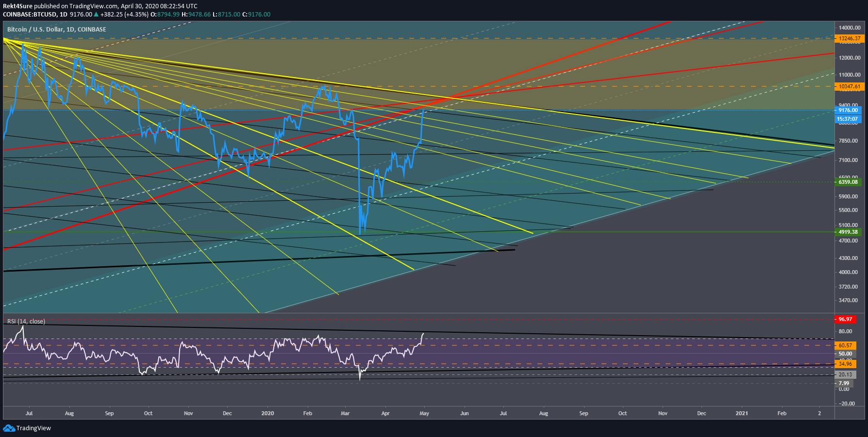Click the Feb label right of the 2021 label
This screenshot has width=868, height=437.
pyautogui.click(x=782, y=413)
